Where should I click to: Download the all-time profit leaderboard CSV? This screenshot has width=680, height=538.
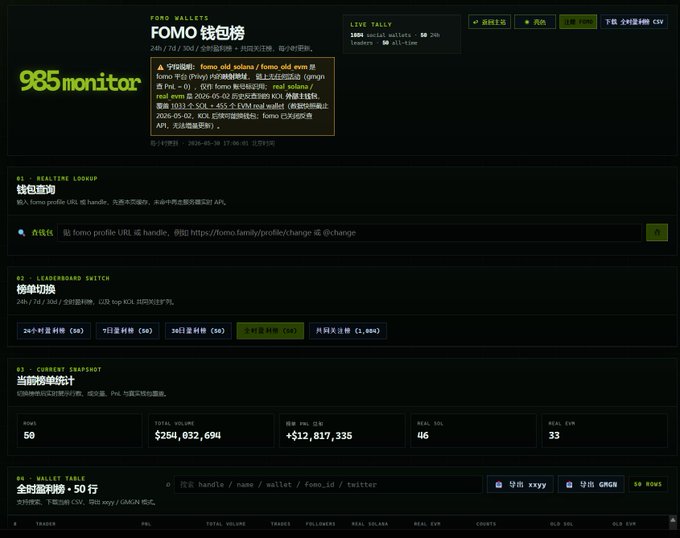(634, 22)
